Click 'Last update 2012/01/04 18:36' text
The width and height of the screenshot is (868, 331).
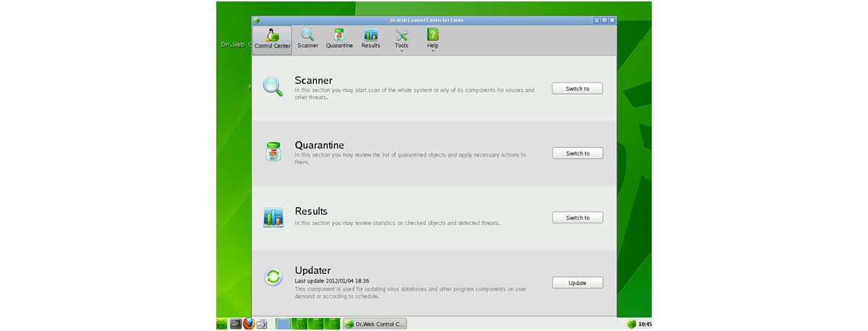point(332,280)
